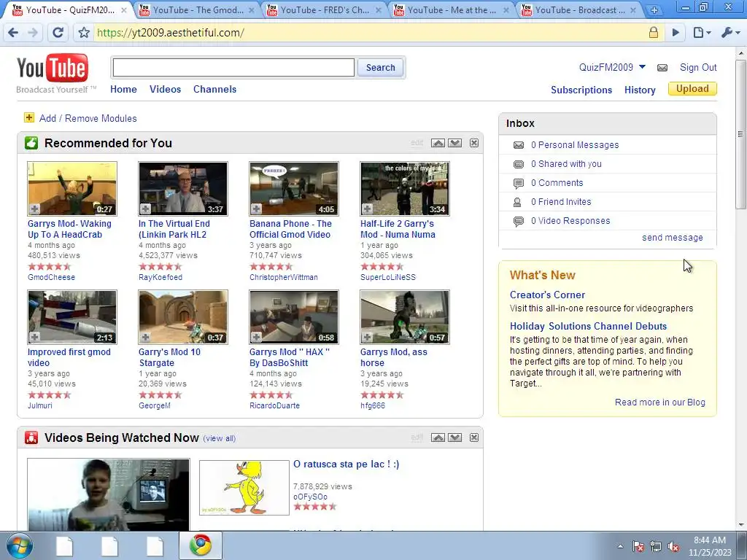Open O ratusca sta pe lac title

pos(346,464)
